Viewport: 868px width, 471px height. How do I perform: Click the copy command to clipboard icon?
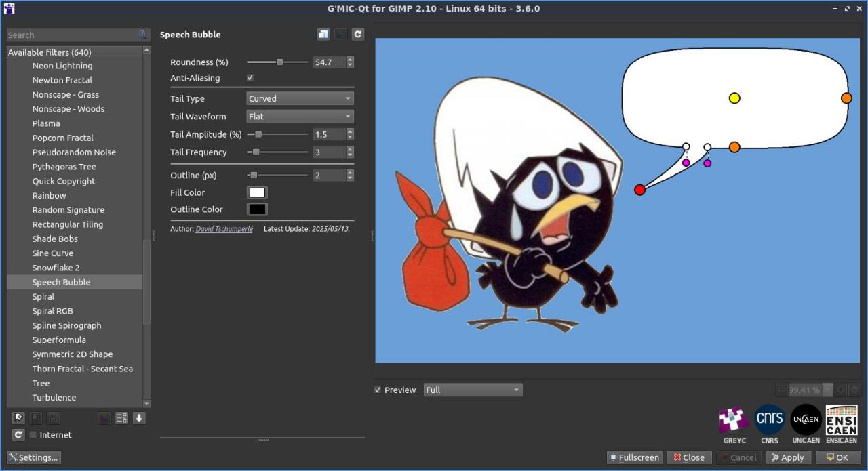coord(323,35)
